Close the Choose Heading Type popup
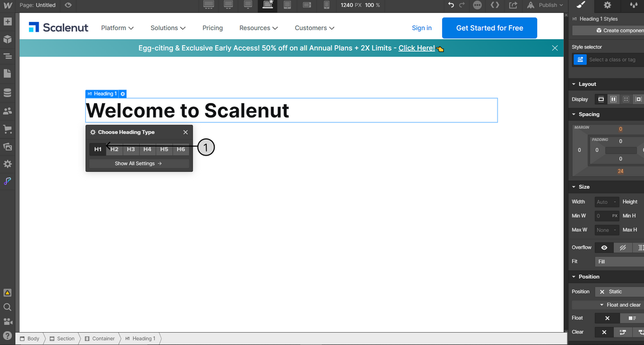The height and width of the screenshot is (345, 644). [186, 132]
